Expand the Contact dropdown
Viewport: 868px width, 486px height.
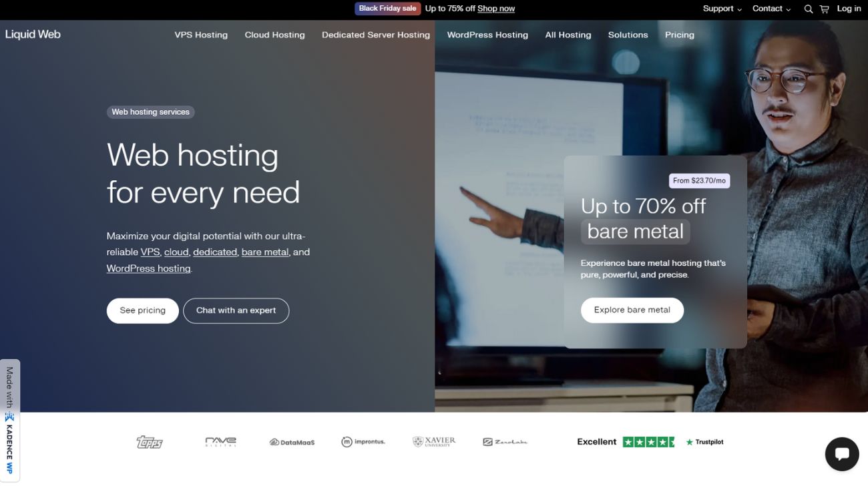(x=771, y=9)
